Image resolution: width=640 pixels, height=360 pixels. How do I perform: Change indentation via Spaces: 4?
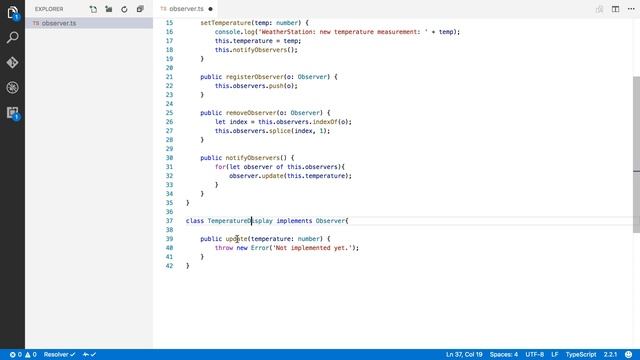pos(504,355)
